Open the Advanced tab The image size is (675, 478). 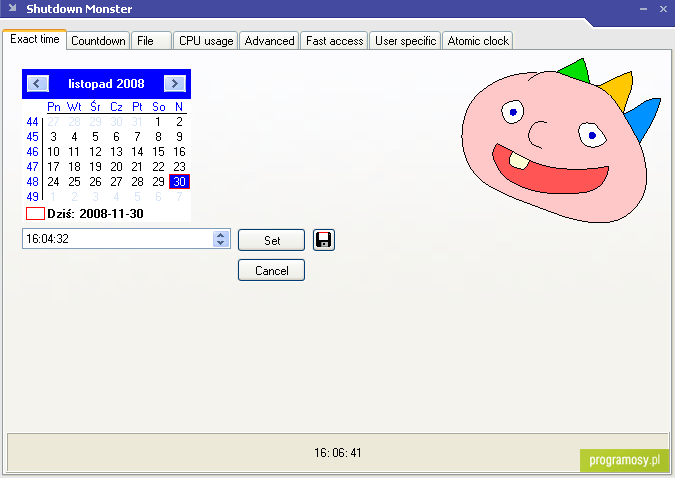[269, 41]
